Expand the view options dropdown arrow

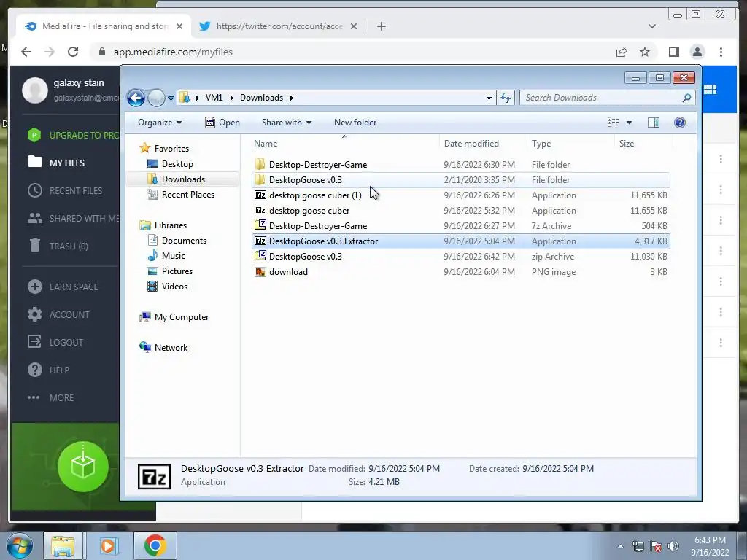click(629, 122)
